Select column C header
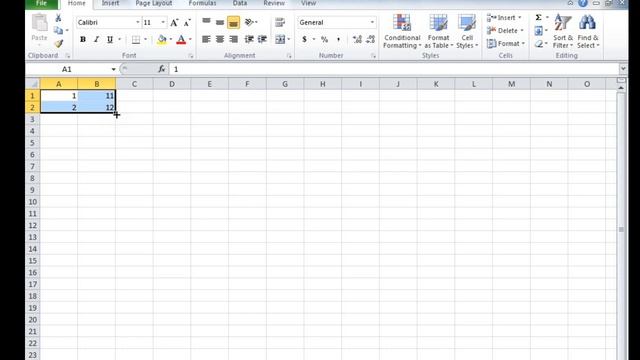640x360 pixels. pyautogui.click(x=134, y=84)
